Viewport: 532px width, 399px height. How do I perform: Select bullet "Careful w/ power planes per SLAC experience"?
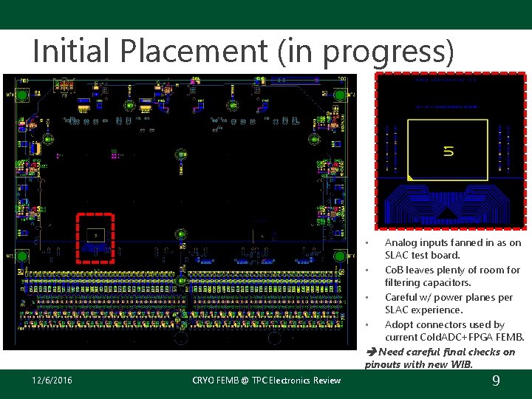point(449,304)
